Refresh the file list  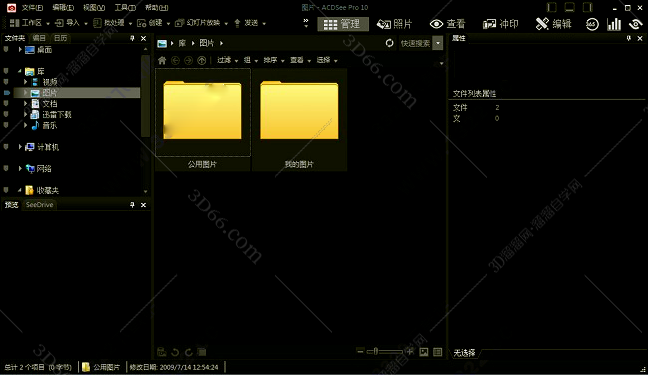click(389, 43)
